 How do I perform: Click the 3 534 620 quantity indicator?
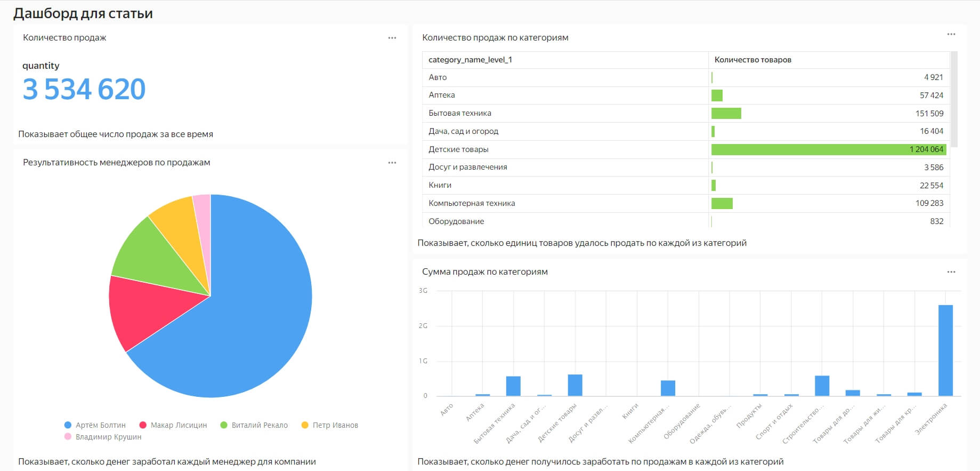(84, 89)
